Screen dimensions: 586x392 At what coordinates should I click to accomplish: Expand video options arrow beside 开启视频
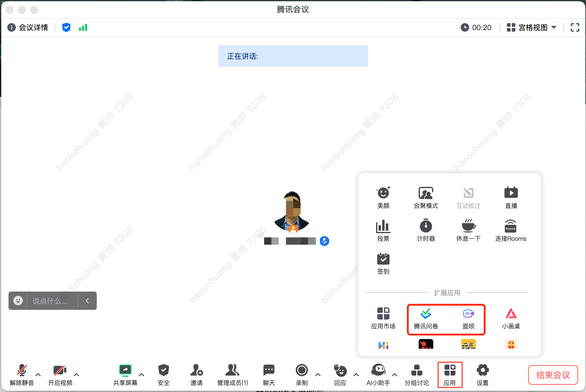click(x=76, y=375)
